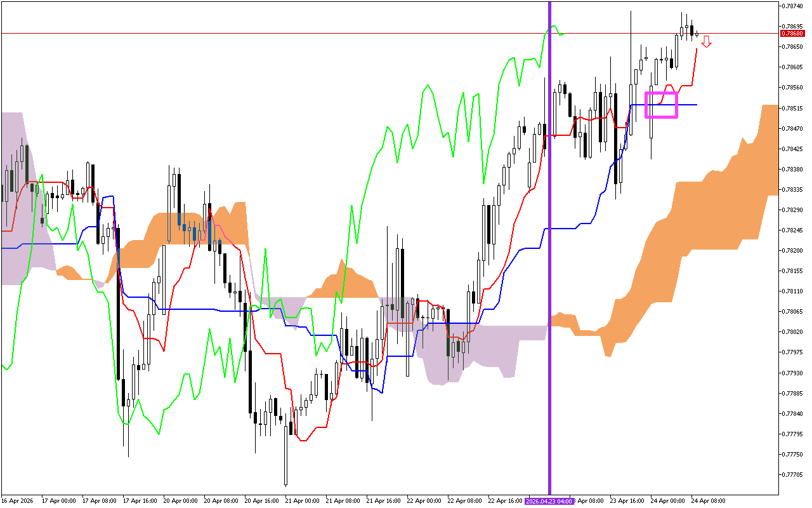The height and width of the screenshot is (508, 812).
Task: Click the 21 Apr 00:00 time label
Action: (301, 499)
